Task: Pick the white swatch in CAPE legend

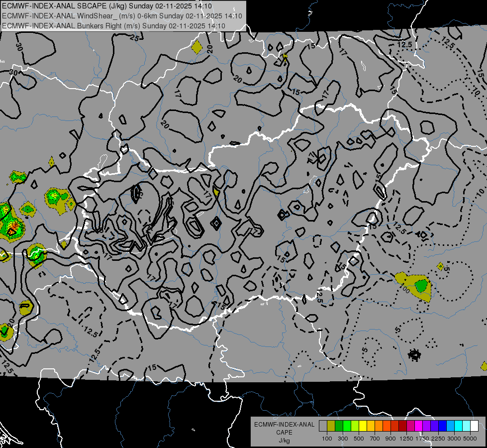Action: 474,426
